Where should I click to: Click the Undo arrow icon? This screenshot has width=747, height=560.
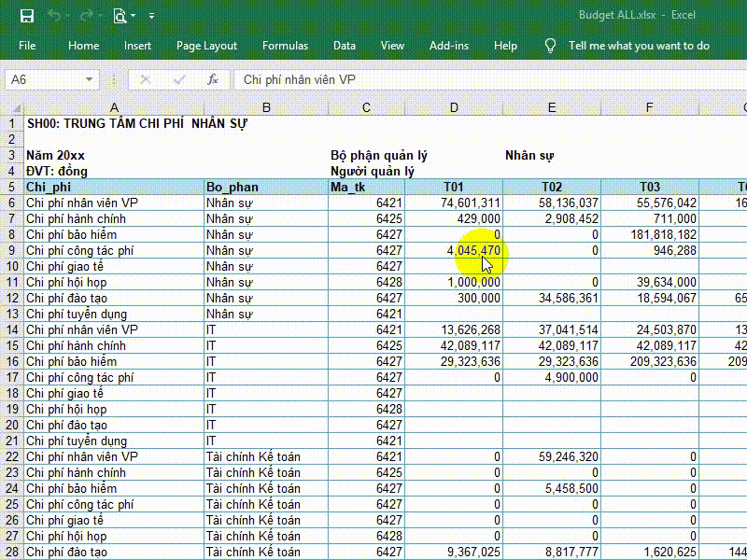point(54,16)
